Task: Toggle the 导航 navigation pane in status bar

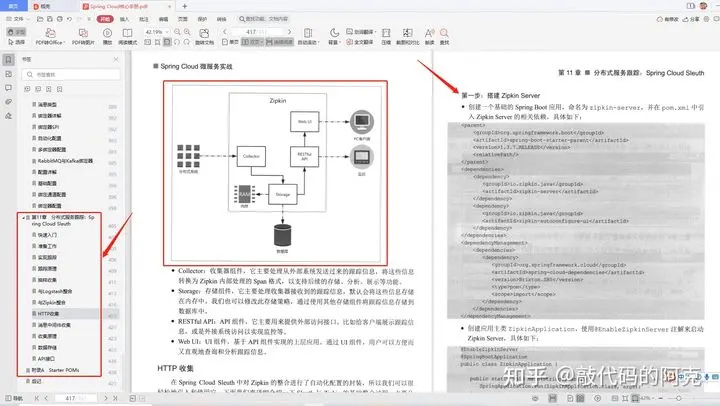Action: coord(14,398)
